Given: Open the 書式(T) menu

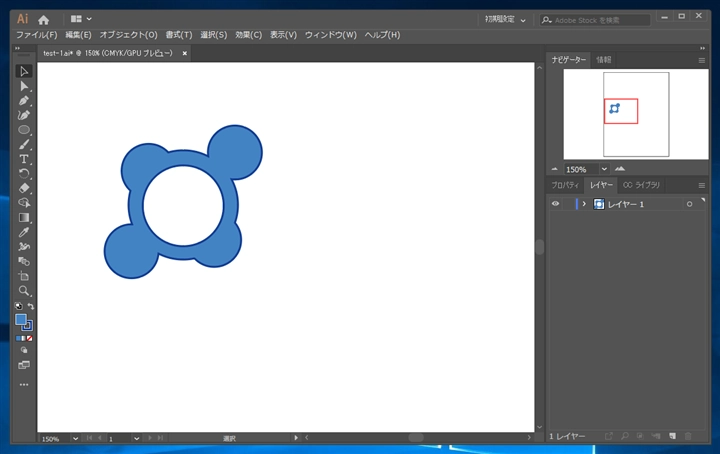Looking at the screenshot, I should point(179,35).
